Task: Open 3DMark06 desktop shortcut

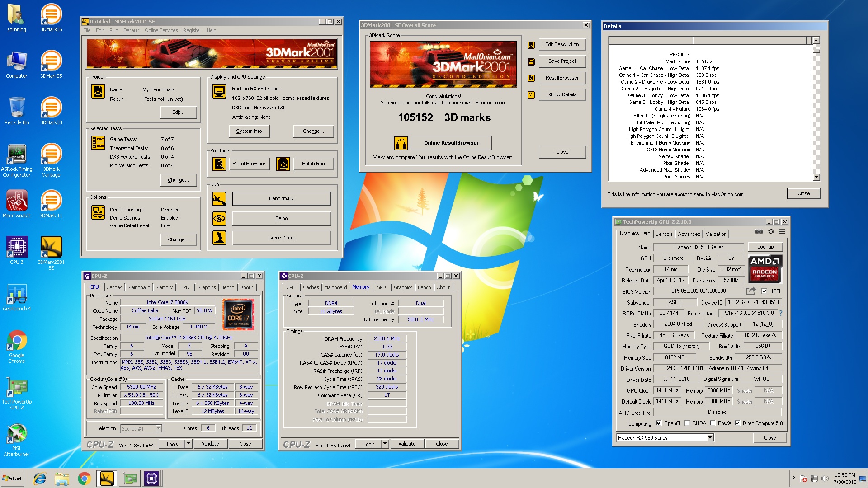Action: click(51, 18)
